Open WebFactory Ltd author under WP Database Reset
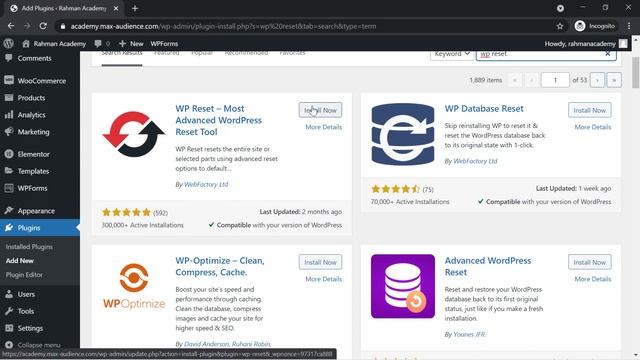The height and width of the screenshot is (360, 640). [x=475, y=161]
